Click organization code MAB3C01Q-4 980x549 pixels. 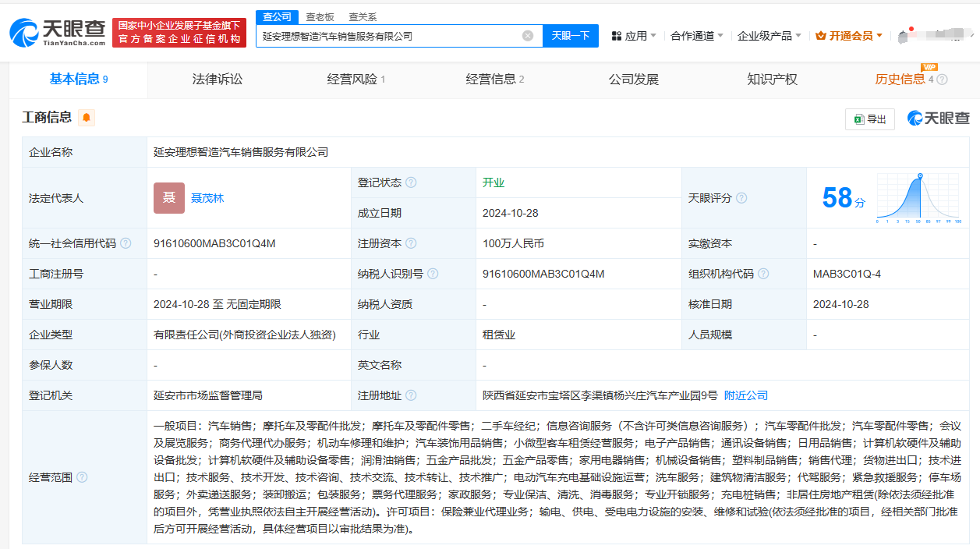coord(847,274)
